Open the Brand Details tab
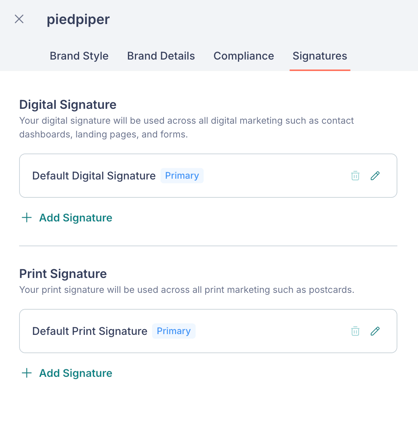The width and height of the screenshot is (418, 433). (x=161, y=56)
